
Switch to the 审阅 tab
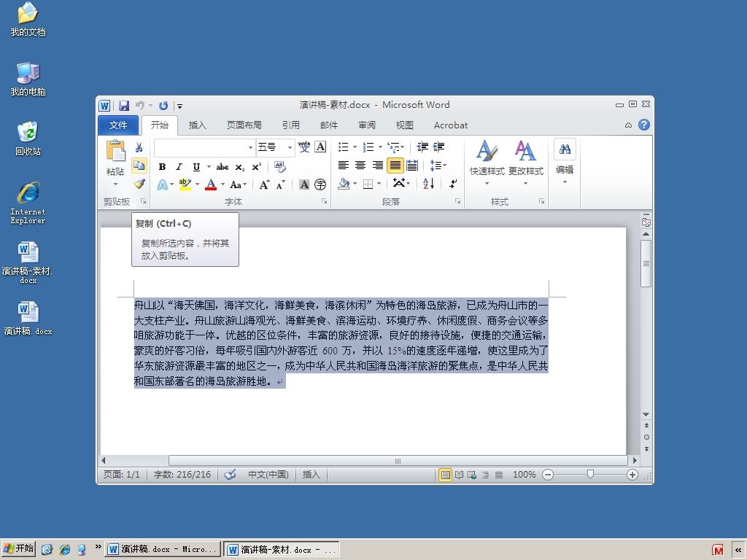coord(367,125)
